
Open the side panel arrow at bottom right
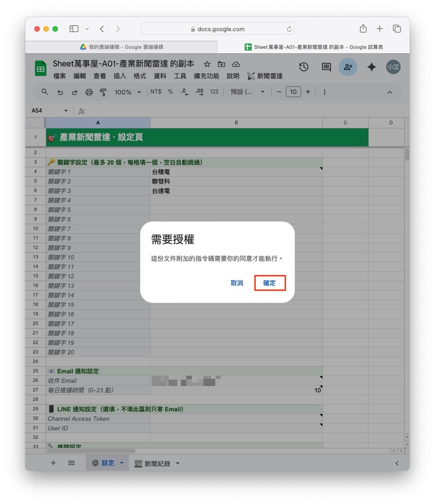[x=397, y=463]
